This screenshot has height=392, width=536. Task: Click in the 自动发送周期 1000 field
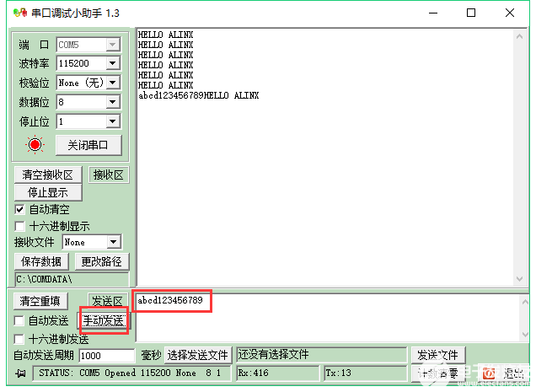[x=107, y=356]
